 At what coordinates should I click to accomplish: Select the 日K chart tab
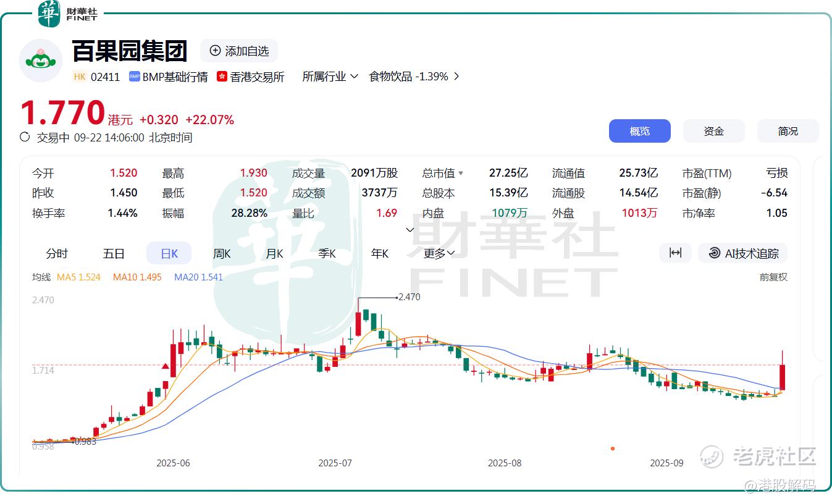(x=169, y=253)
